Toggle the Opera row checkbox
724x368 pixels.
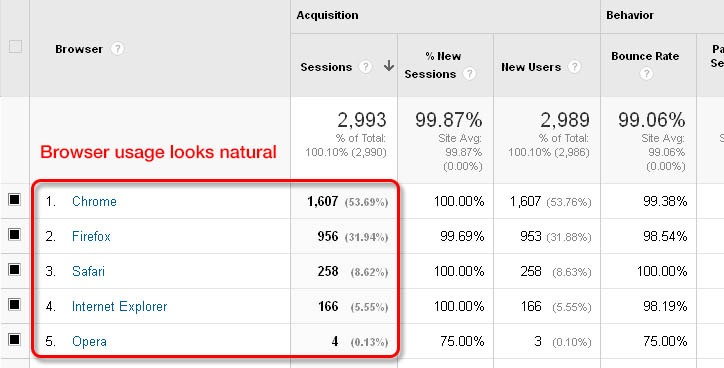pyautogui.click(x=15, y=339)
